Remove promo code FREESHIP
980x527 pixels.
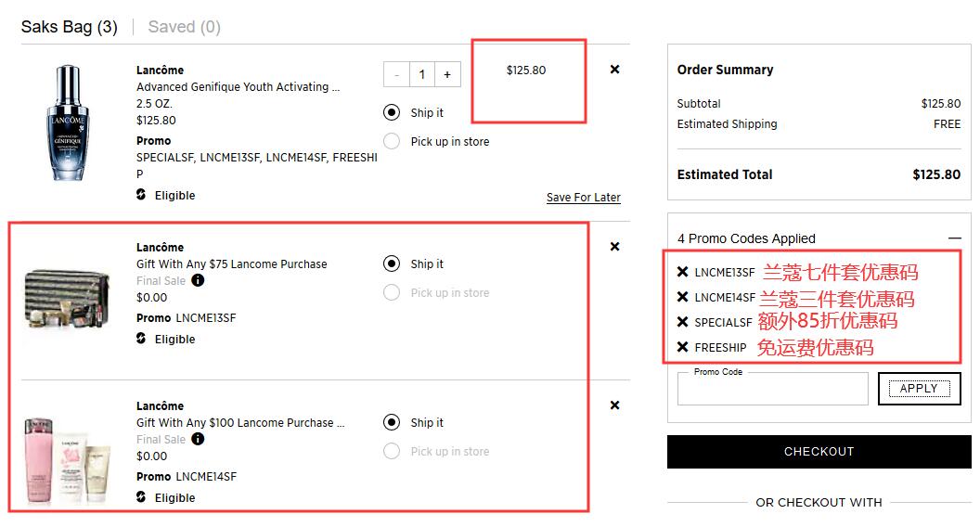[x=682, y=346]
